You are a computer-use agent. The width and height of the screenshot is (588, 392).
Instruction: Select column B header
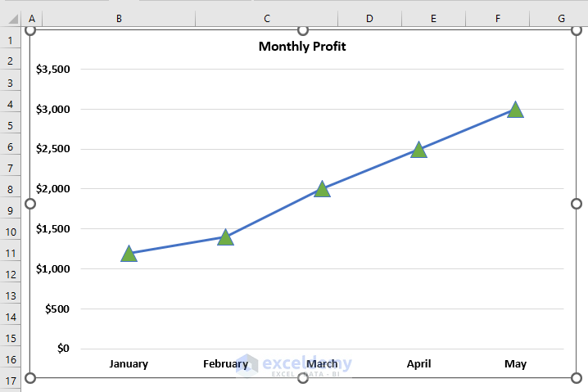[120, 18]
